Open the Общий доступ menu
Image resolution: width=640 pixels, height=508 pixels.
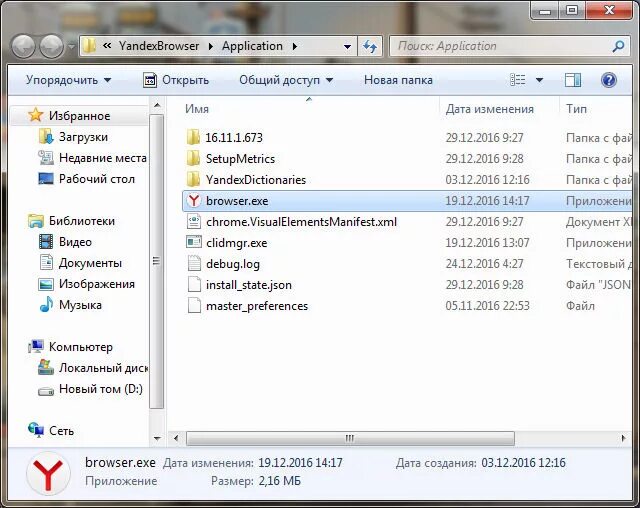pos(286,80)
